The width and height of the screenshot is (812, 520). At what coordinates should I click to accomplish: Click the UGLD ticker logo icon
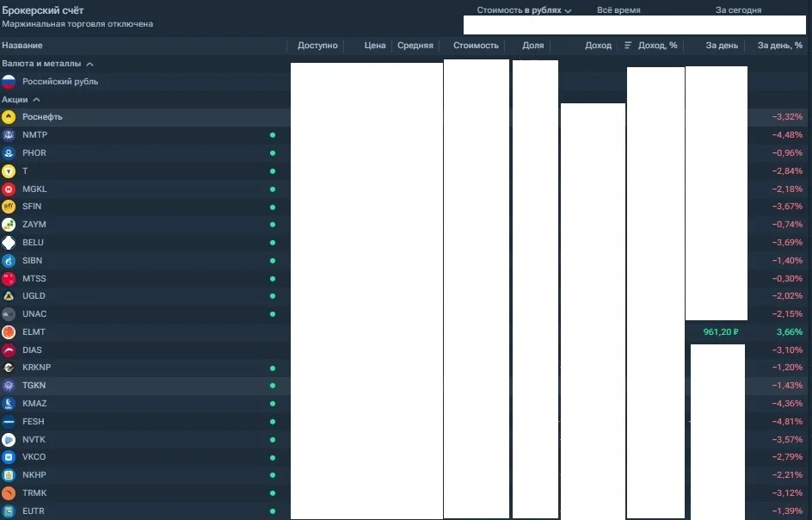[9, 296]
